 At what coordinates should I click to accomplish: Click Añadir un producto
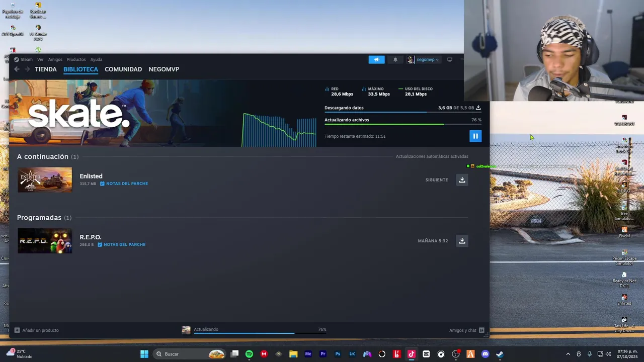[x=36, y=330]
